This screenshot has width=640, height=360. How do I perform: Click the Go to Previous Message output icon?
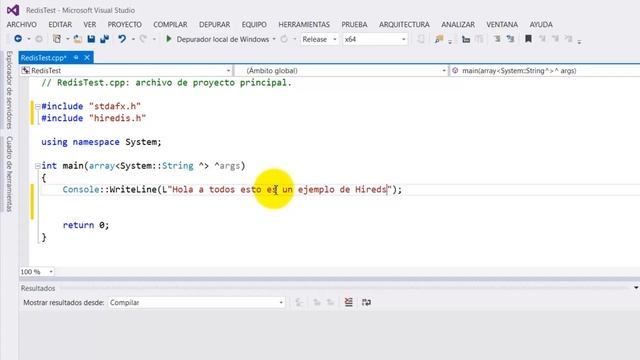point(317,302)
